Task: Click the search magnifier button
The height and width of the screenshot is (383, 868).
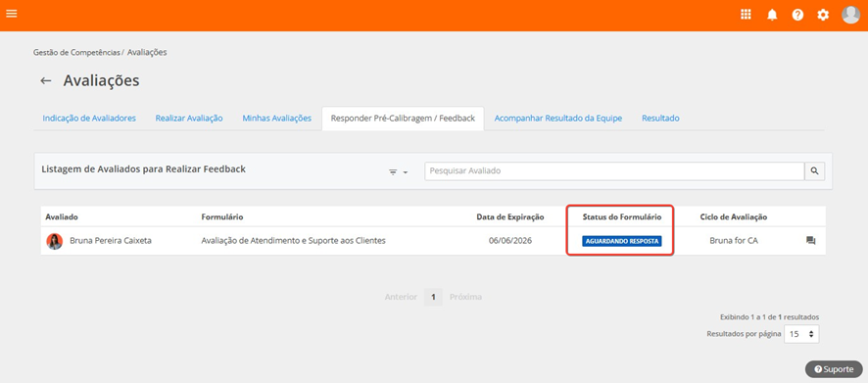Action: [814, 171]
